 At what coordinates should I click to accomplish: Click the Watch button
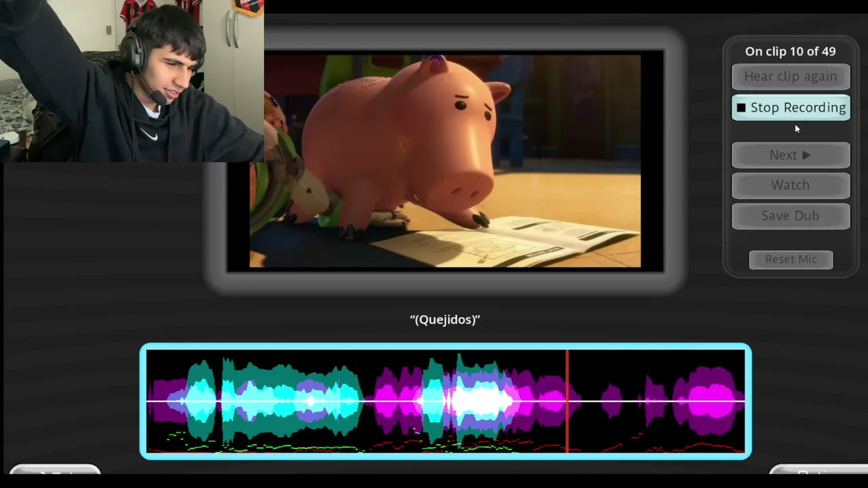tap(791, 185)
